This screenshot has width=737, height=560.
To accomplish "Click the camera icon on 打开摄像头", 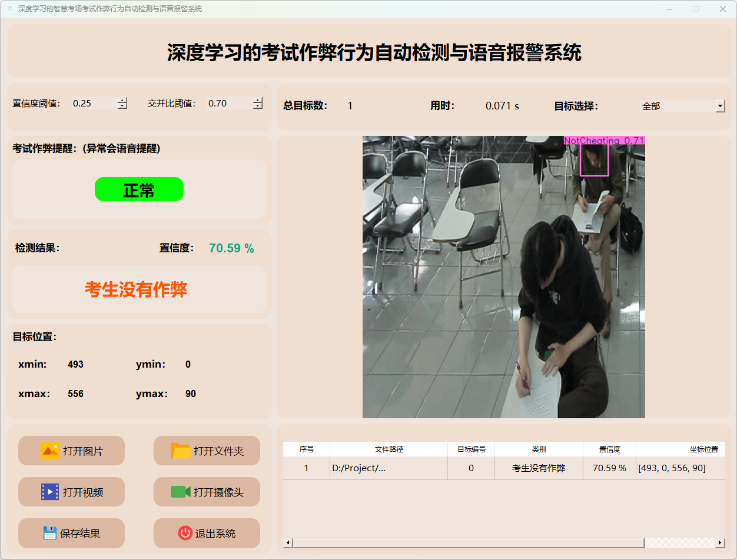I will (181, 492).
